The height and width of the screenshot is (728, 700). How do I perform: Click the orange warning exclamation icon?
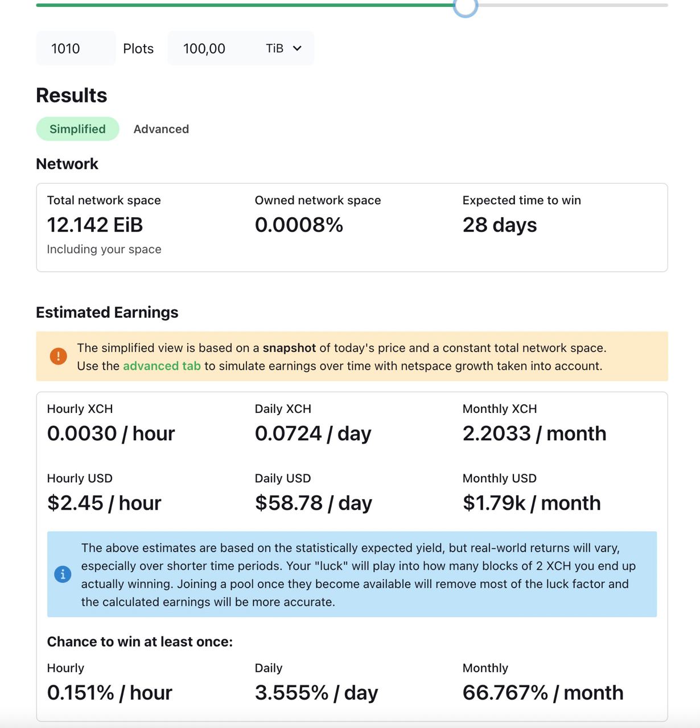coord(58,357)
